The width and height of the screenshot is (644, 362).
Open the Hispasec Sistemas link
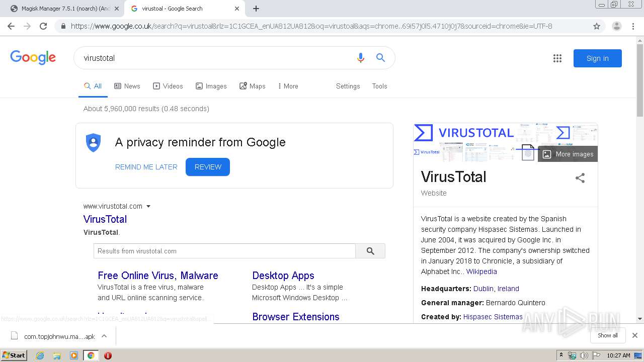[x=493, y=317]
